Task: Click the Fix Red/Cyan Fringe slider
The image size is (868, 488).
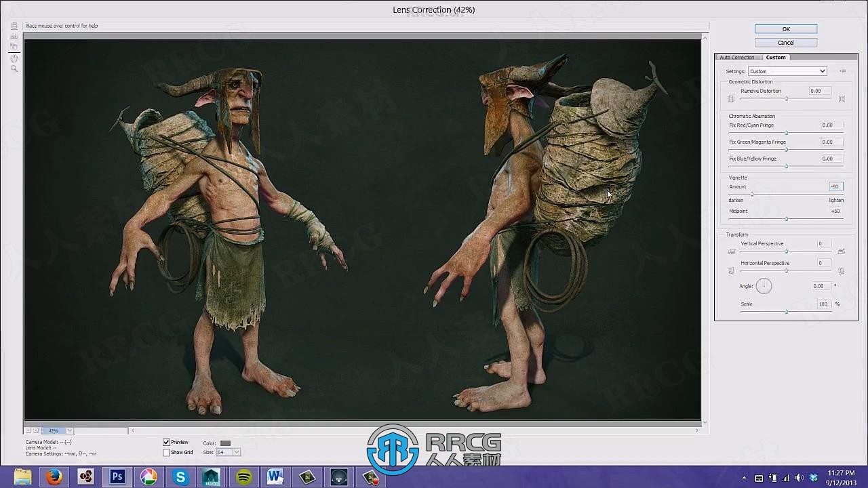Action: click(x=786, y=133)
